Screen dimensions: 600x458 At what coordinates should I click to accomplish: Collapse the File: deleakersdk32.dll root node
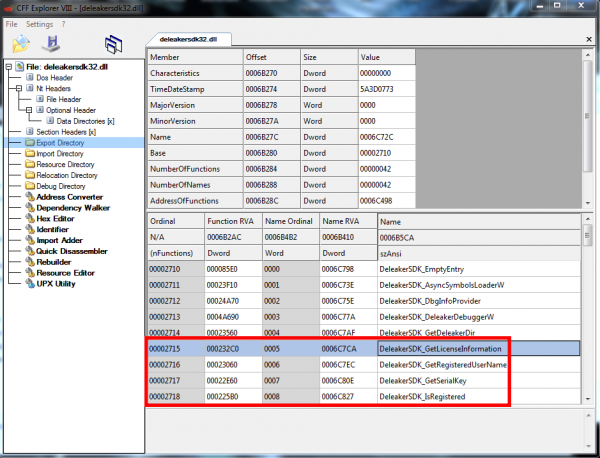(8, 66)
